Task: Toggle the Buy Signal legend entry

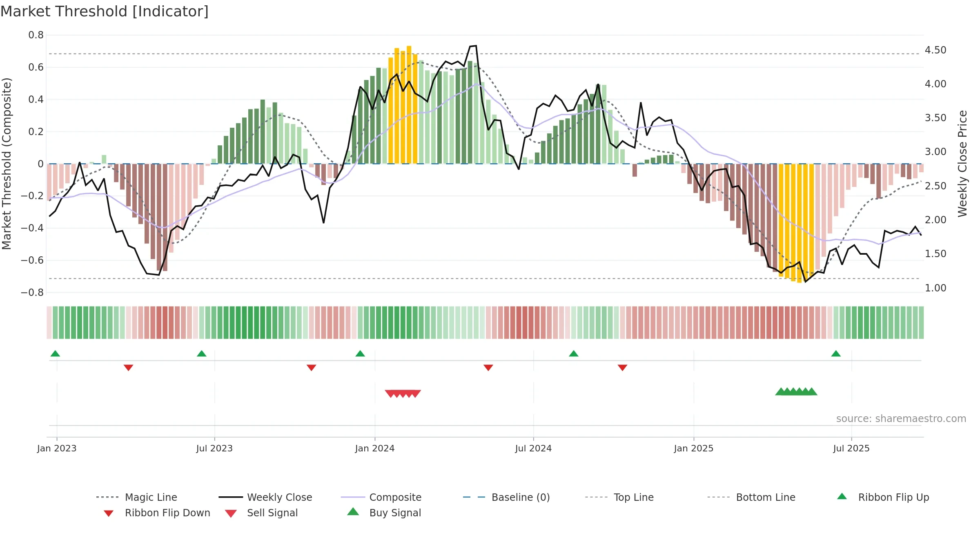Action: point(384,513)
